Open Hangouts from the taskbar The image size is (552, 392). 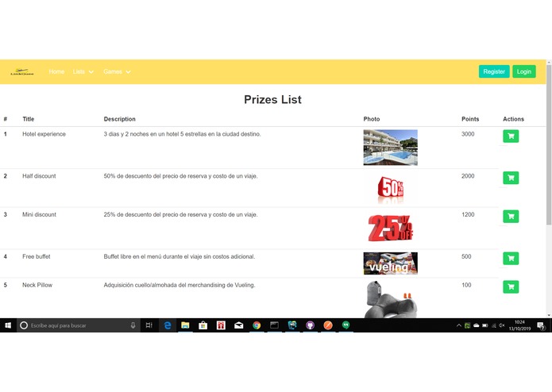tap(345, 325)
